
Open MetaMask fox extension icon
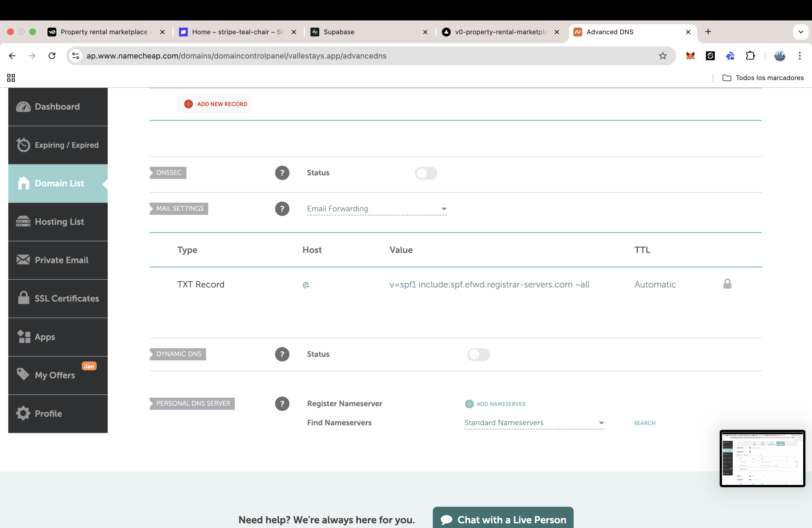(x=690, y=56)
